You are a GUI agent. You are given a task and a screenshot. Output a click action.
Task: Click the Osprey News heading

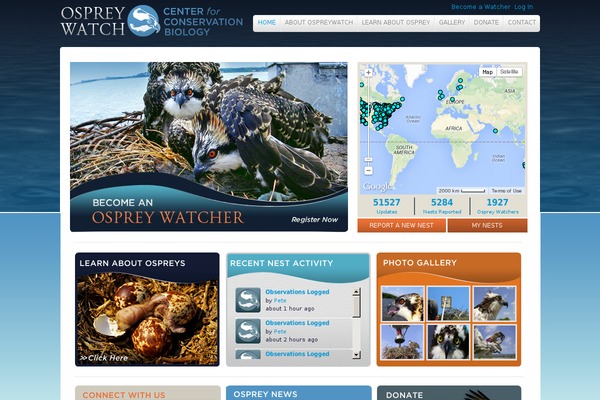pos(265,394)
